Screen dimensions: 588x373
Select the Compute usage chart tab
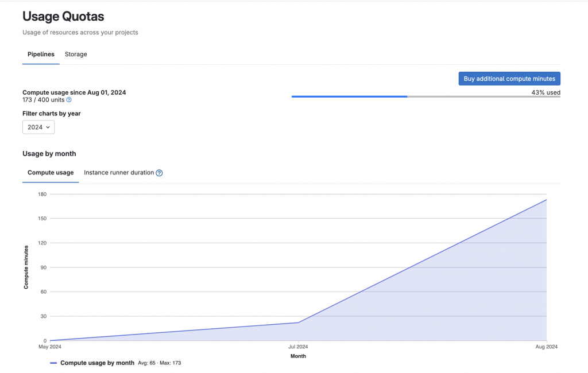51,173
